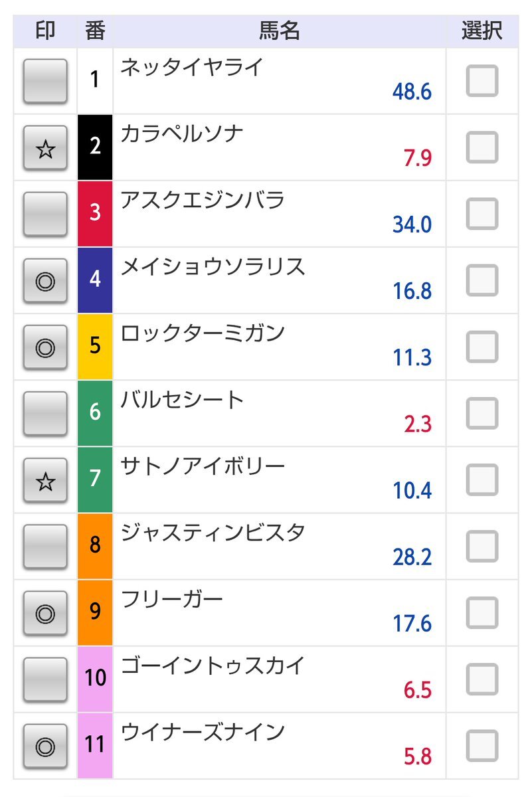Click the odds value 5.8
Screen dimensions: 532x797
tap(417, 756)
